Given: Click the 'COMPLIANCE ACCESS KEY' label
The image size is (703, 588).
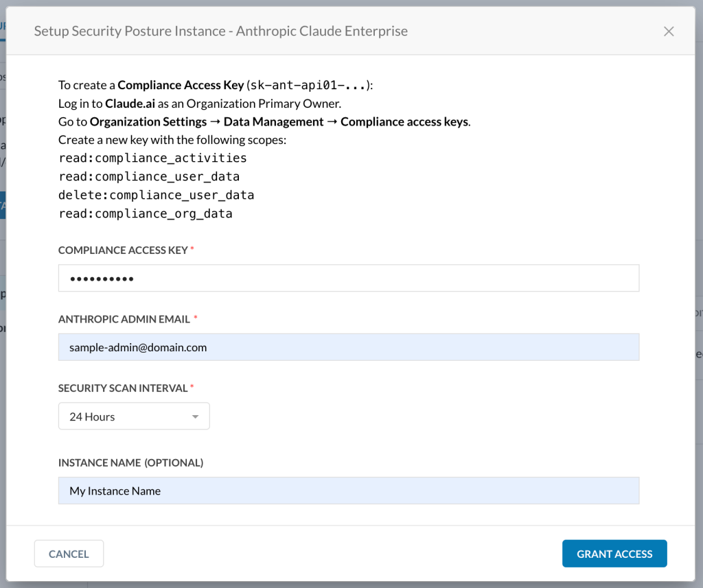Looking at the screenshot, I should click(x=123, y=250).
